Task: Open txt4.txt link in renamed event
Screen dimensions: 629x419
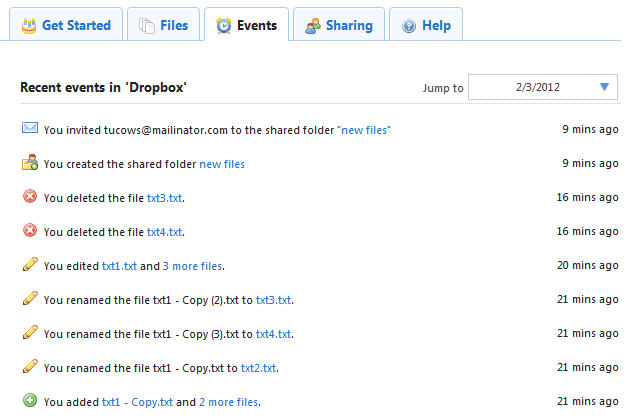Action: tap(274, 334)
